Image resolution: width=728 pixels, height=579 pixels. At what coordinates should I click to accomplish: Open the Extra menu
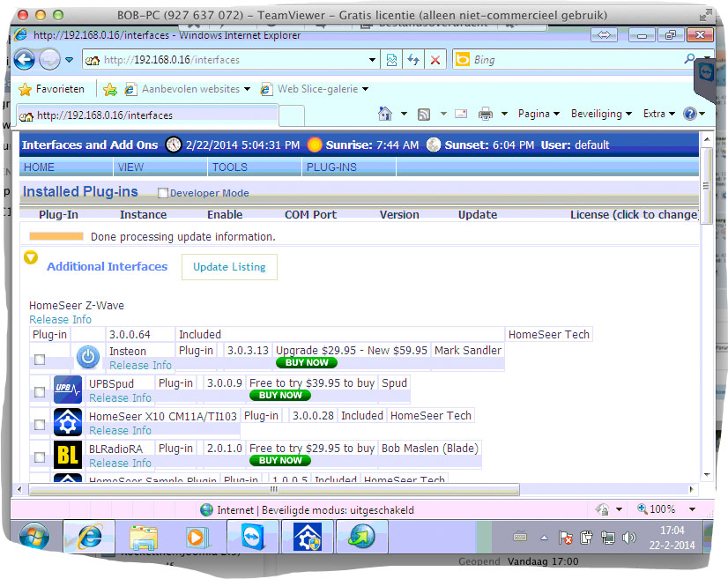(x=659, y=114)
